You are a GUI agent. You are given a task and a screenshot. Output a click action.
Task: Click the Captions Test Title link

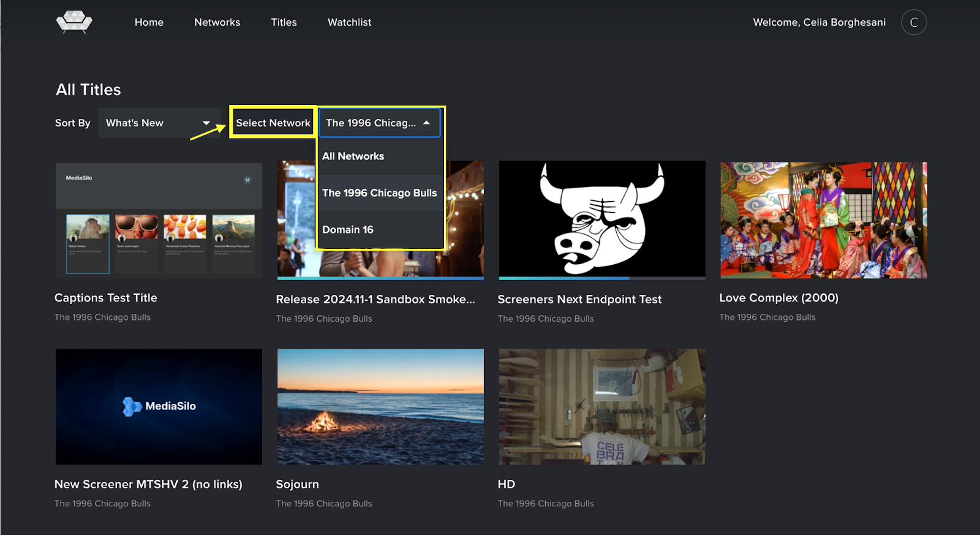[106, 298]
